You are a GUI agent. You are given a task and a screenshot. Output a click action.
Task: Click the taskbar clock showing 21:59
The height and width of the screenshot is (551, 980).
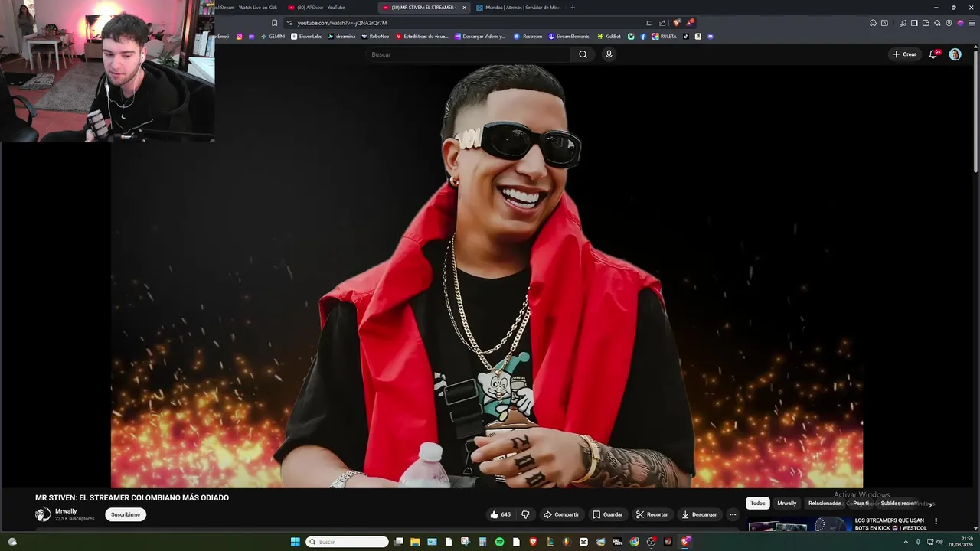click(960, 542)
